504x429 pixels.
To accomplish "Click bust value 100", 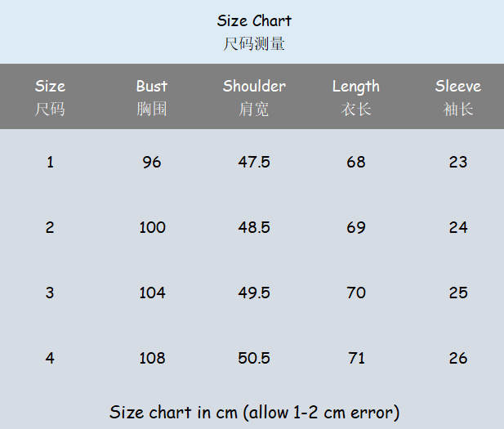I will (x=152, y=227).
